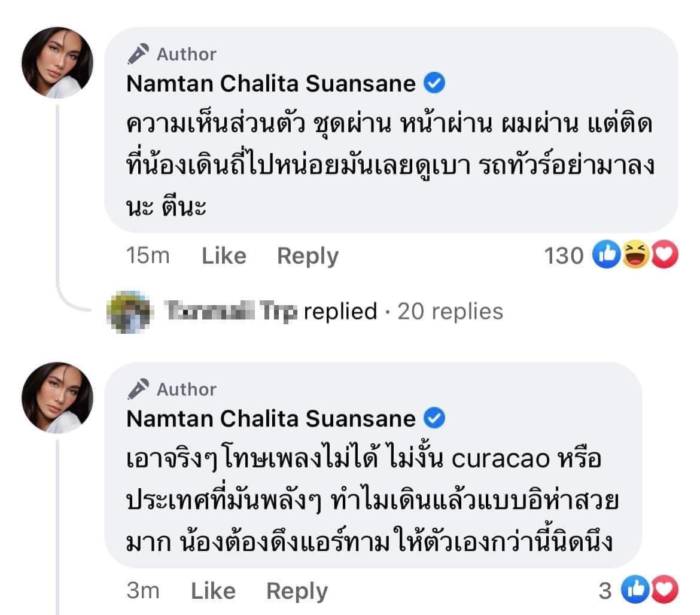Screen dimensions: 700x615
Task: Open the first comment's profile picture
Action: [x=57, y=63]
